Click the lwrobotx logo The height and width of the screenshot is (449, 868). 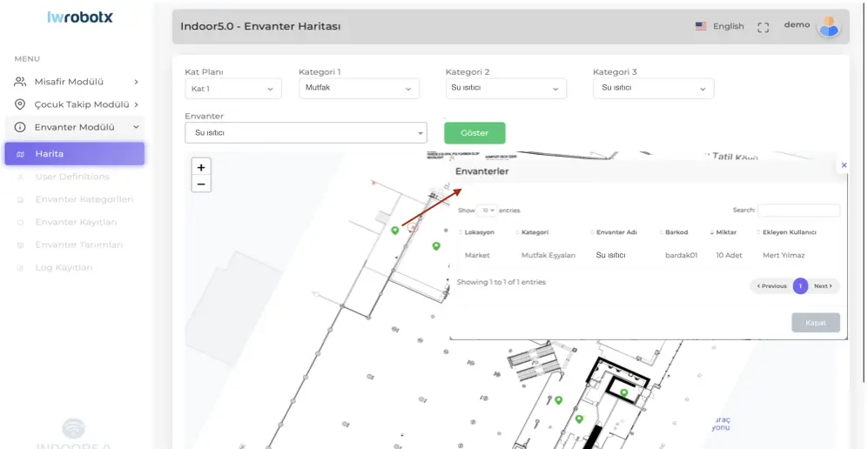[79, 17]
